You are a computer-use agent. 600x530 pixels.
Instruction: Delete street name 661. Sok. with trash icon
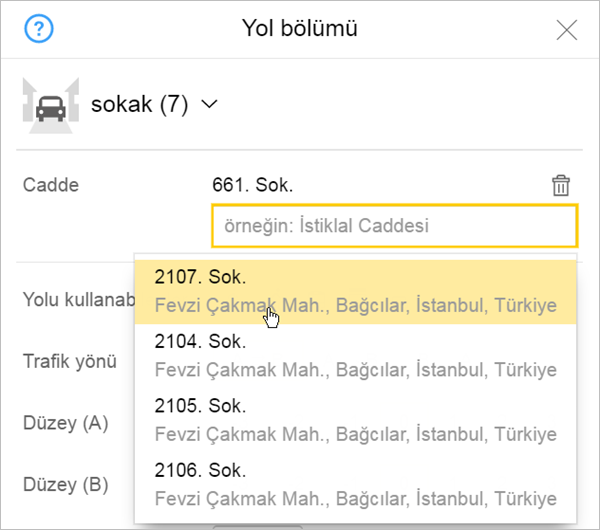pos(561,186)
